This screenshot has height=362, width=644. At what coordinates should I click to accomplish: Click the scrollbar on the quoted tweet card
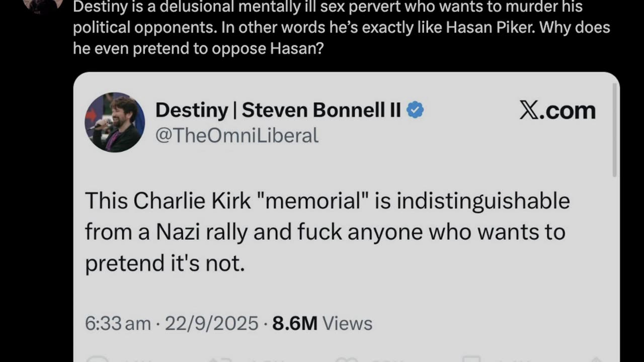(614, 131)
